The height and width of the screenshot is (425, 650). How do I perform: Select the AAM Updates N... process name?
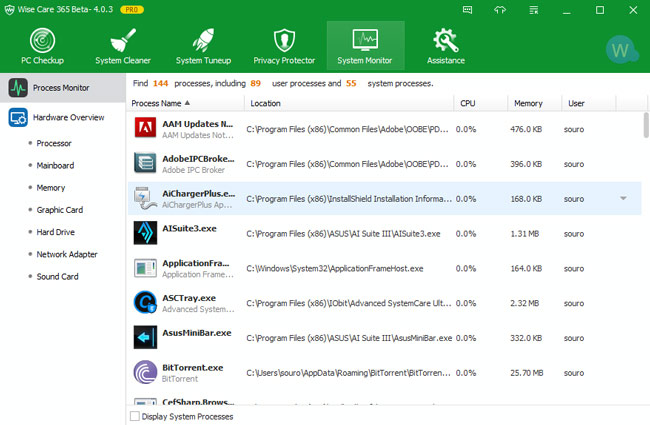197,124
